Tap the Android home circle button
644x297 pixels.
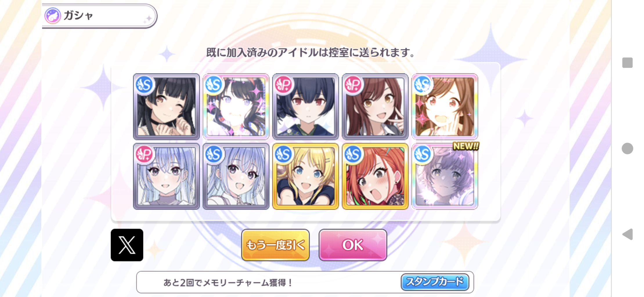coord(627,148)
